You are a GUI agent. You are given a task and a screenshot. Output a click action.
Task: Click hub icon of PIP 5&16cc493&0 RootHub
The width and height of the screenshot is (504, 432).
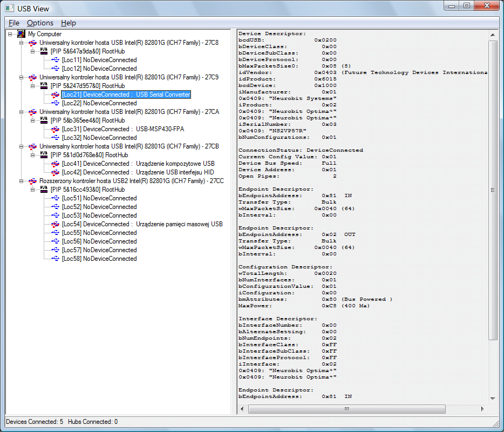click(44, 189)
